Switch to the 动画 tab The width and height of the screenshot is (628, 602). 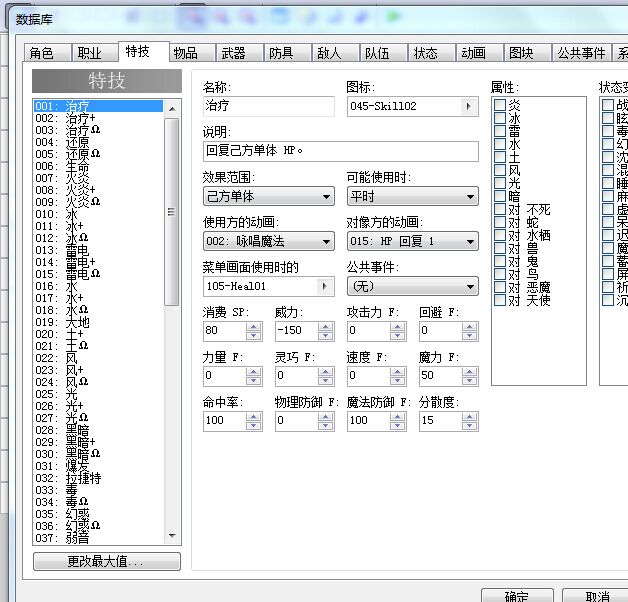click(480, 53)
